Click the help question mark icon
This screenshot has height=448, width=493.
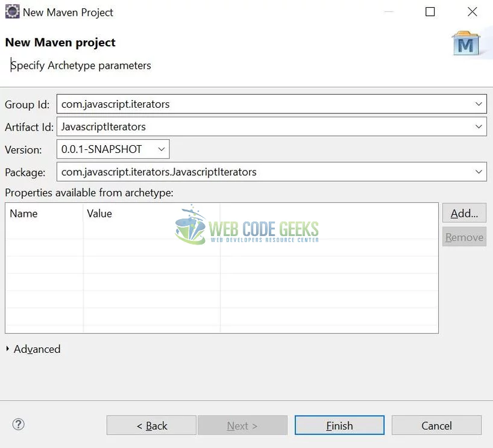18,425
